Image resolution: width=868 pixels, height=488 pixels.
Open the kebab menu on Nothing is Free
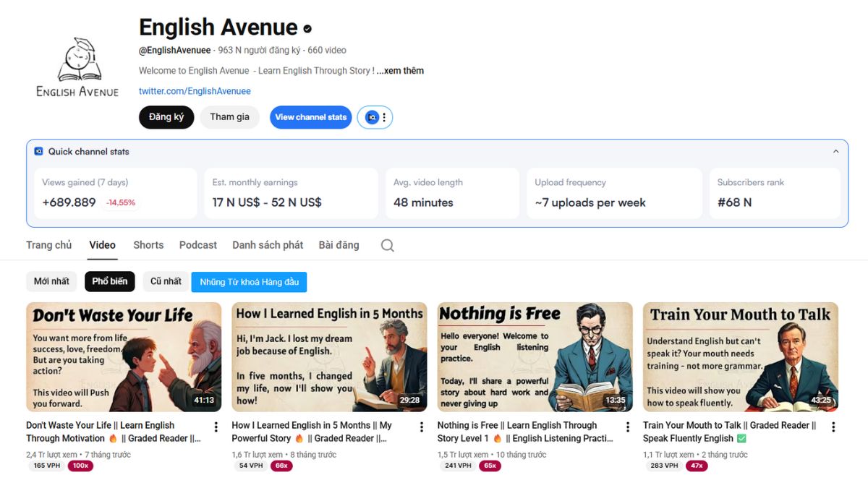(626, 427)
